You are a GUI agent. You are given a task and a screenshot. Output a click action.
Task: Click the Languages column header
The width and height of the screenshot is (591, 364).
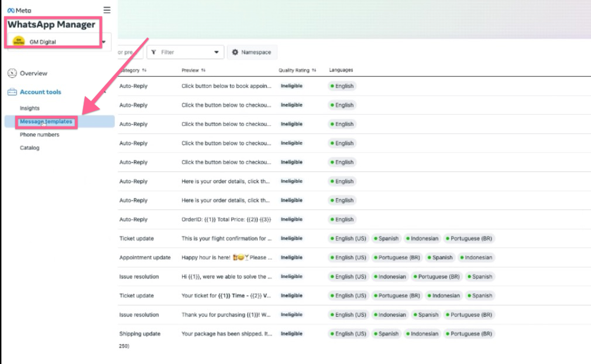341,70
